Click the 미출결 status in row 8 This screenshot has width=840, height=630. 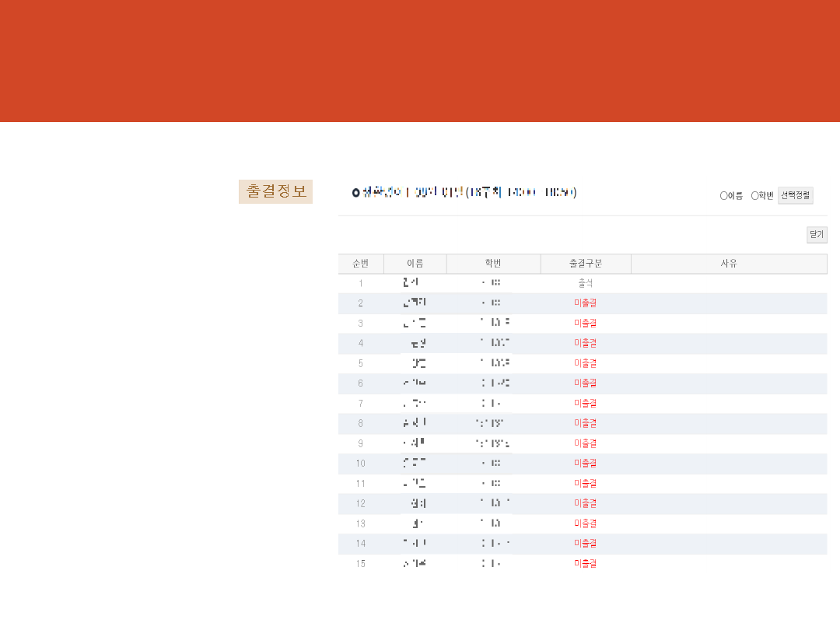tap(585, 423)
